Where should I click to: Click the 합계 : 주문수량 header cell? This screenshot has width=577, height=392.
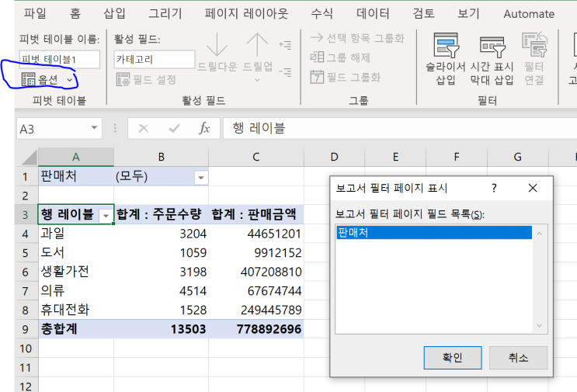click(162, 214)
